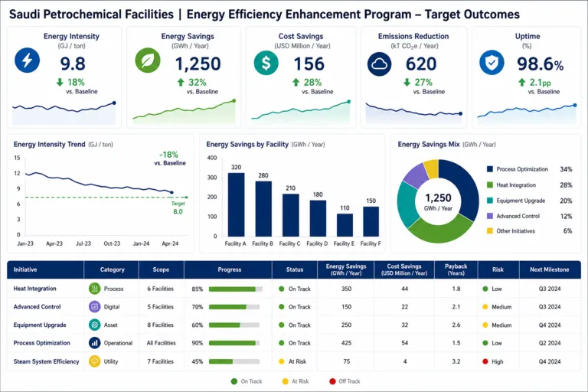Click the 98.6% Uptime value
This screenshot has height=392, width=588.
(540, 64)
